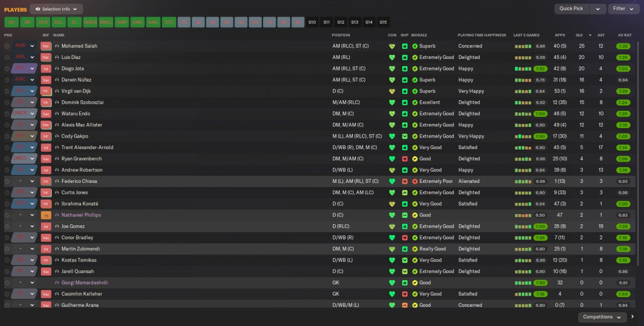Click Mohamed Salah's 7.33 average rating pill
644x326 pixels.
point(623,46)
